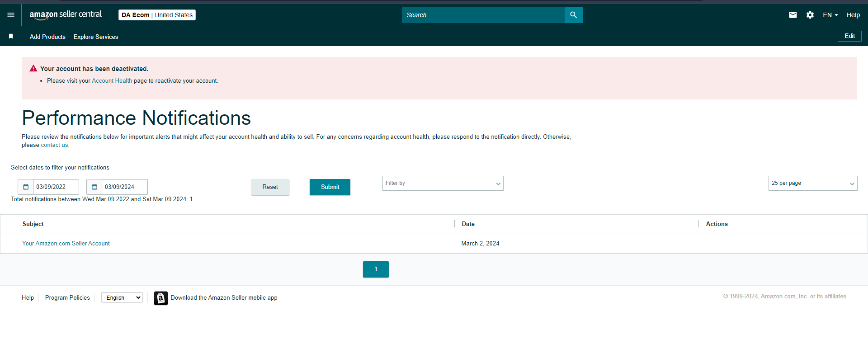Image resolution: width=868 pixels, height=358 pixels.
Task: Open the settings gear menu
Action: (810, 15)
